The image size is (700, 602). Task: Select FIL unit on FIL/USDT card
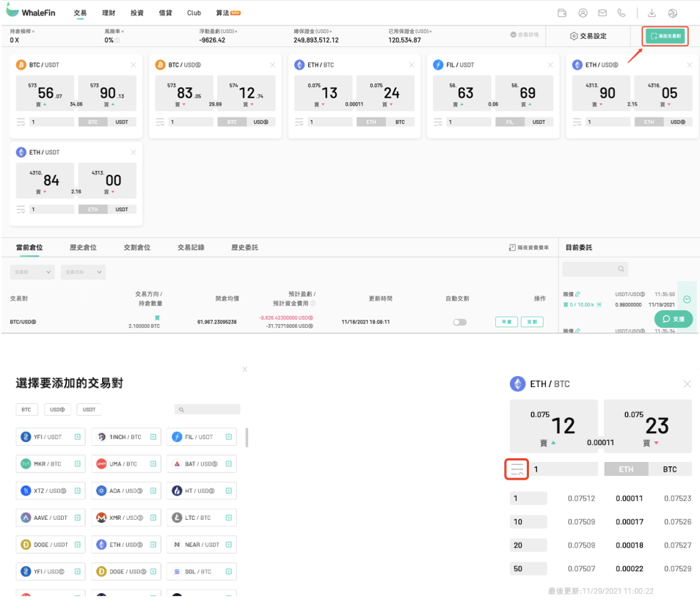pos(510,122)
